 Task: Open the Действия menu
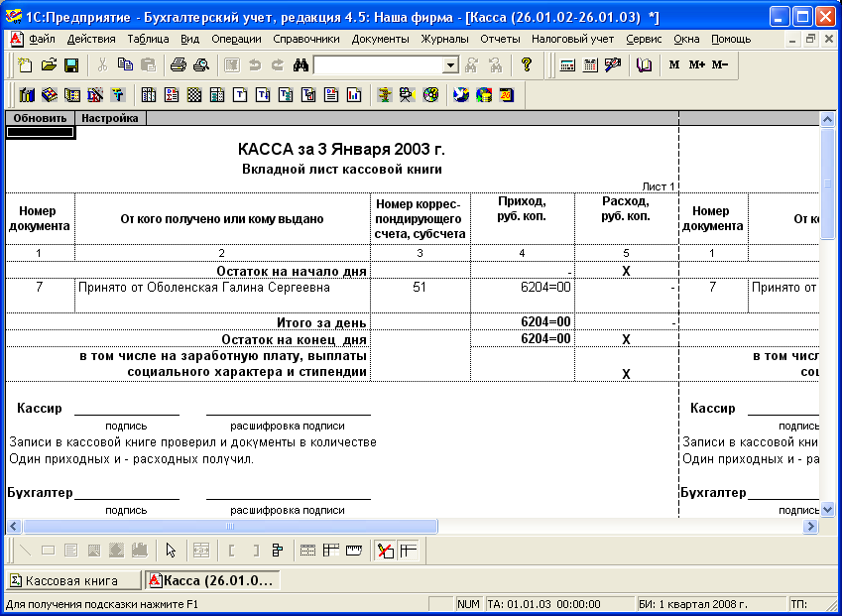[x=91, y=40]
